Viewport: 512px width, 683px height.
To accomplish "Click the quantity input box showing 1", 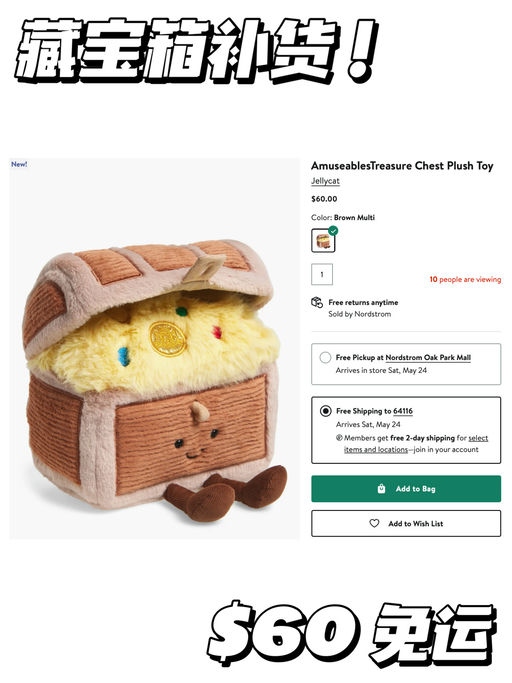I will click(x=322, y=274).
